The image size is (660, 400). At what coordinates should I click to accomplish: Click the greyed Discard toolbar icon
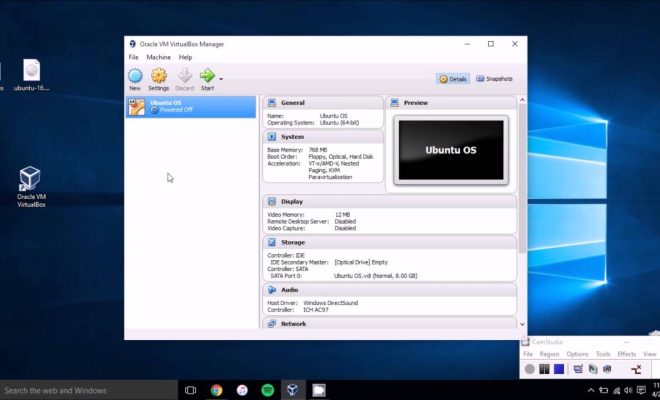tap(184, 76)
